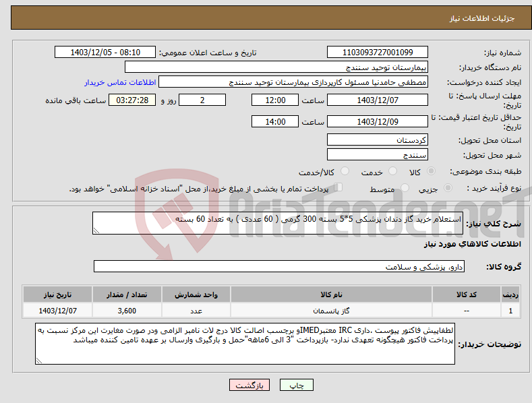Screen dimensions: 532x403
Task: Click the resize handle of the description textarea
Action: 96,230
